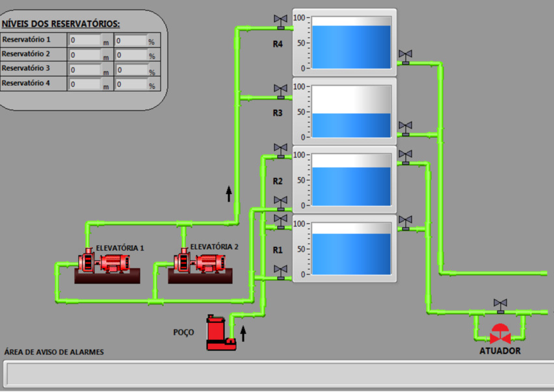Click the 'NÍVEIS DOS RESERVATÓRIOS:' heading
This screenshot has width=554, height=392.
tap(60, 24)
